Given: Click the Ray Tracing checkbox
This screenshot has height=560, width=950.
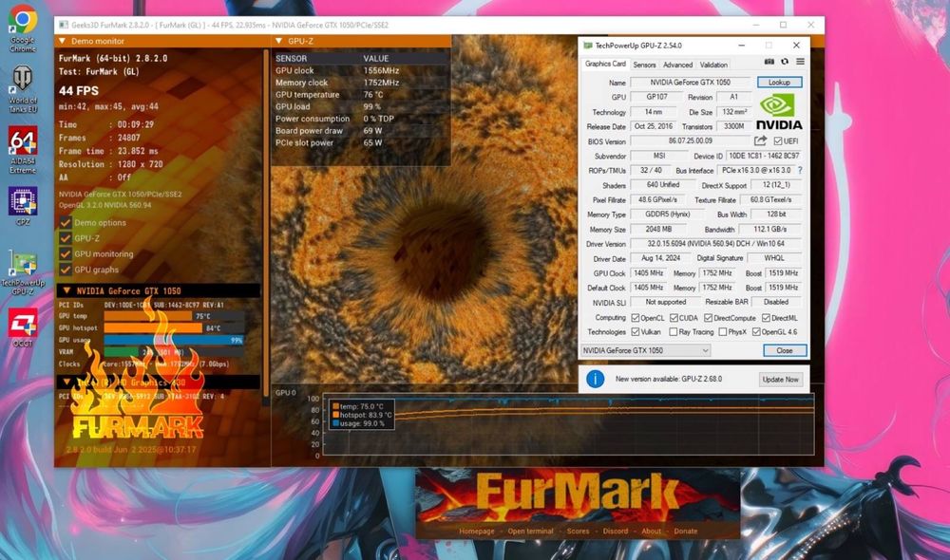Looking at the screenshot, I should click(x=674, y=332).
